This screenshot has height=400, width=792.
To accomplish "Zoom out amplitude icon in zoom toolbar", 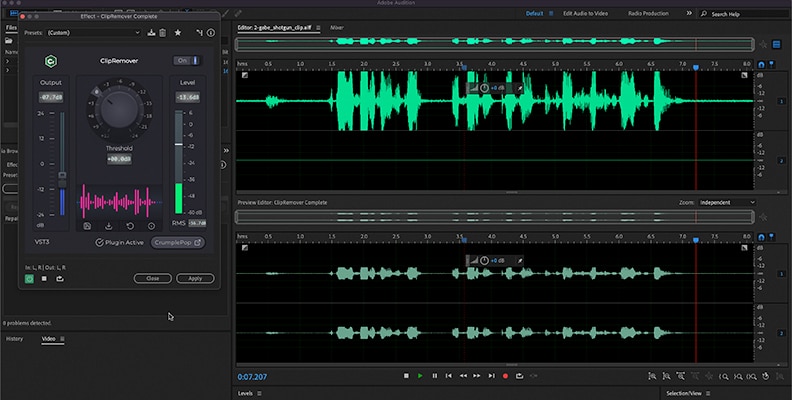I will point(666,376).
